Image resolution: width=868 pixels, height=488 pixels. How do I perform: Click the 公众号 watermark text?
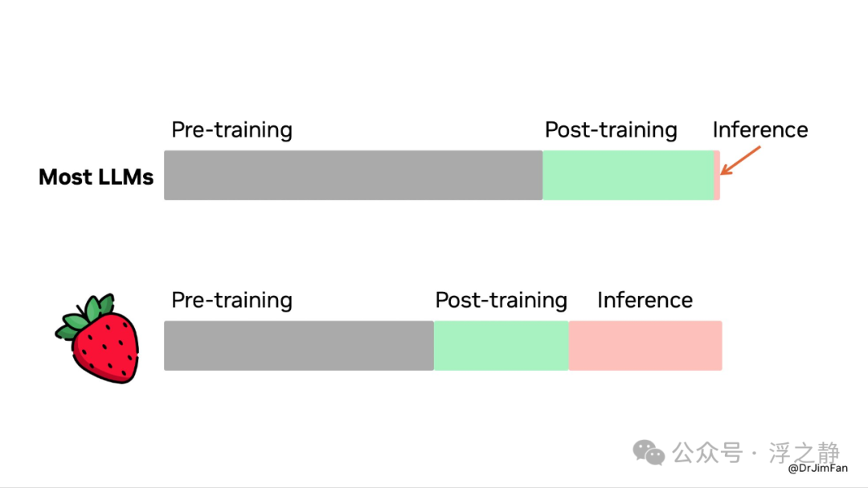(x=707, y=453)
